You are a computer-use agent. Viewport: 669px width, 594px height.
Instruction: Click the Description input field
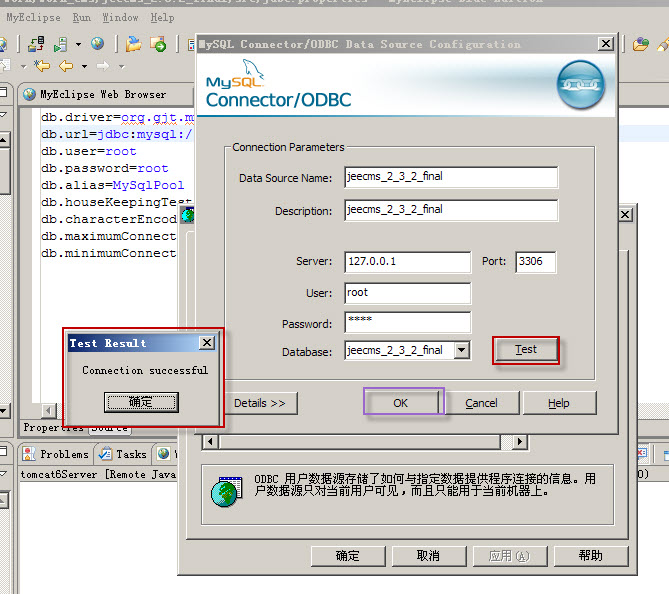pos(451,210)
